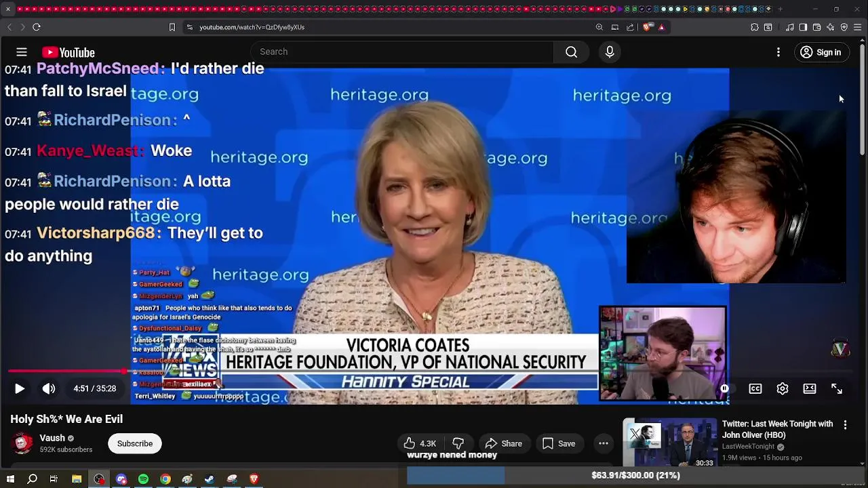Screen dimensions: 868x488
Task: Toggle the browser sidebar panel icon
Action: click(x=803, y=27)
